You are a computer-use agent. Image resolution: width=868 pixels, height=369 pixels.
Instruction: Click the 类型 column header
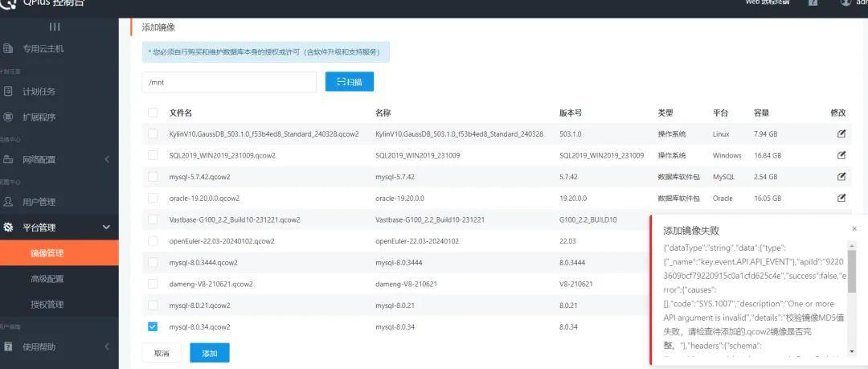click(x=665, y=113)
